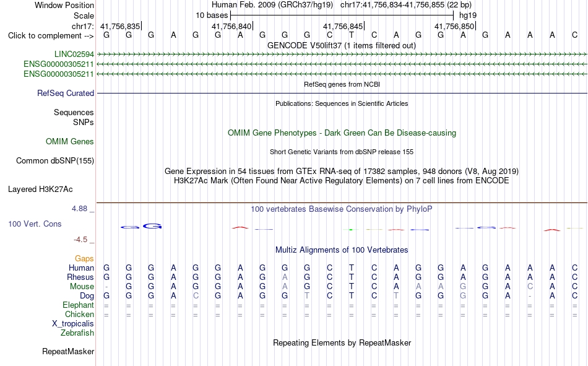Click the -4.5 PhyloP lower scale value
The height and width of the screenshot is (366, 588).
[x=80, y=240]
